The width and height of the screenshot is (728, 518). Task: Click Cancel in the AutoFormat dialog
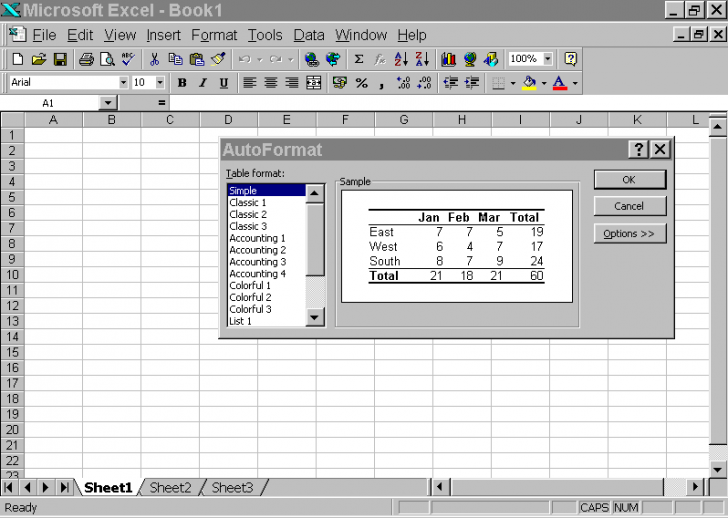(x=630, y=206)
